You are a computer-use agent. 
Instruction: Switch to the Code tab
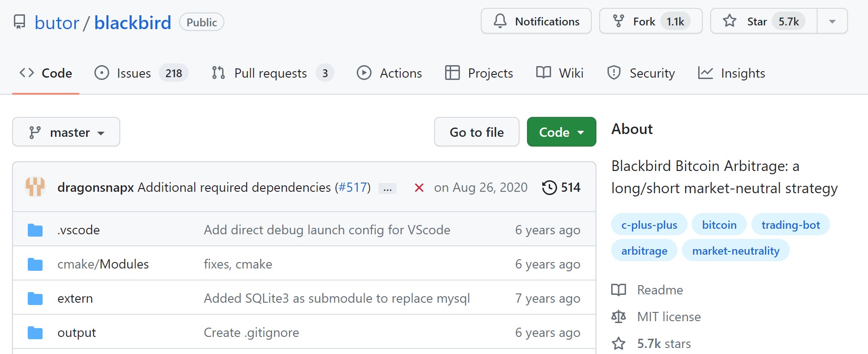click(46, 73)
